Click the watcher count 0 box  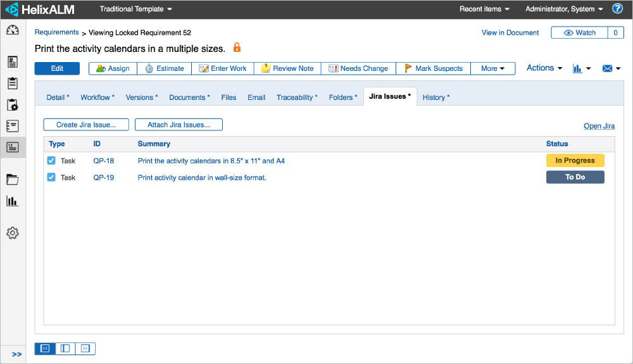(616, 33)
